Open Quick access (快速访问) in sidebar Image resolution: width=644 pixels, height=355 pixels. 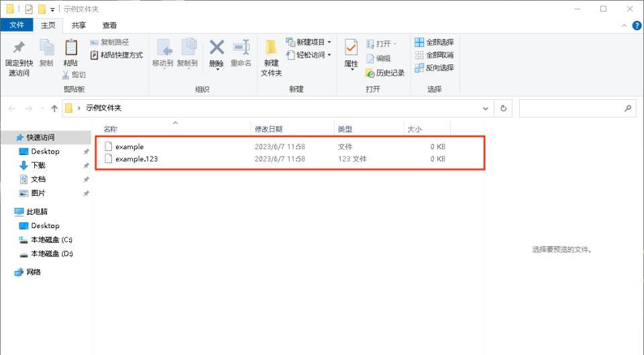pyautogui.click(x=40, y=137)
